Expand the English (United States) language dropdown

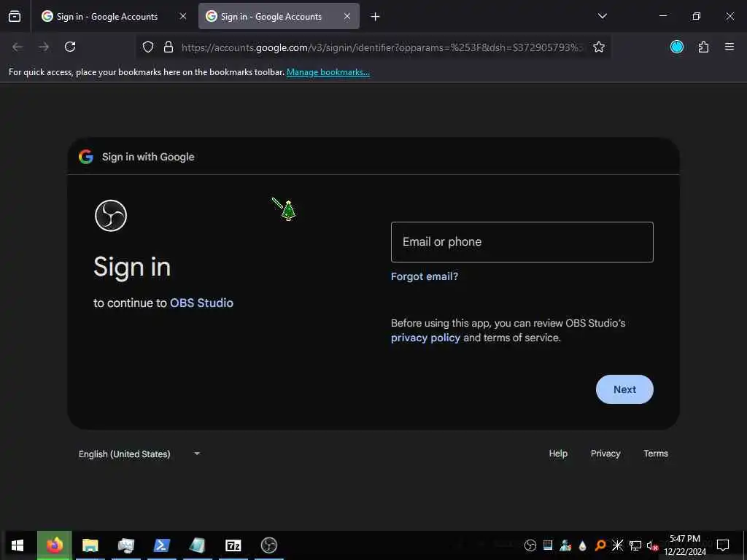click(139, 454)
